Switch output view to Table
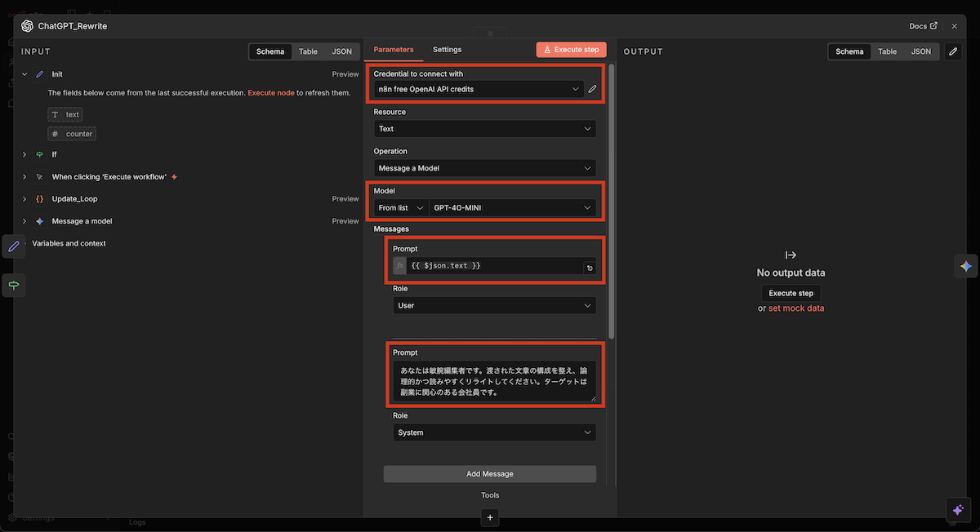 pos(887,51)
